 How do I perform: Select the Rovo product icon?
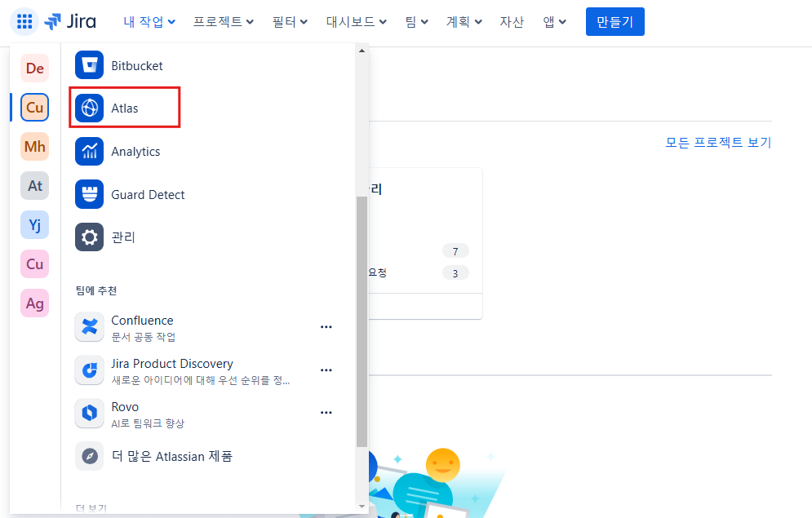click(x=89, y=413)
